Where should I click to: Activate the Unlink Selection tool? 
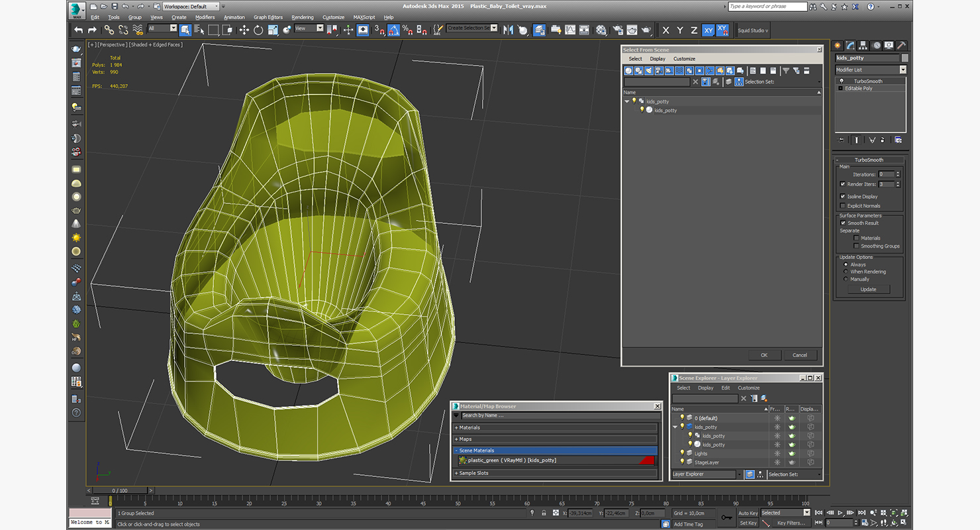pos(123,30)
